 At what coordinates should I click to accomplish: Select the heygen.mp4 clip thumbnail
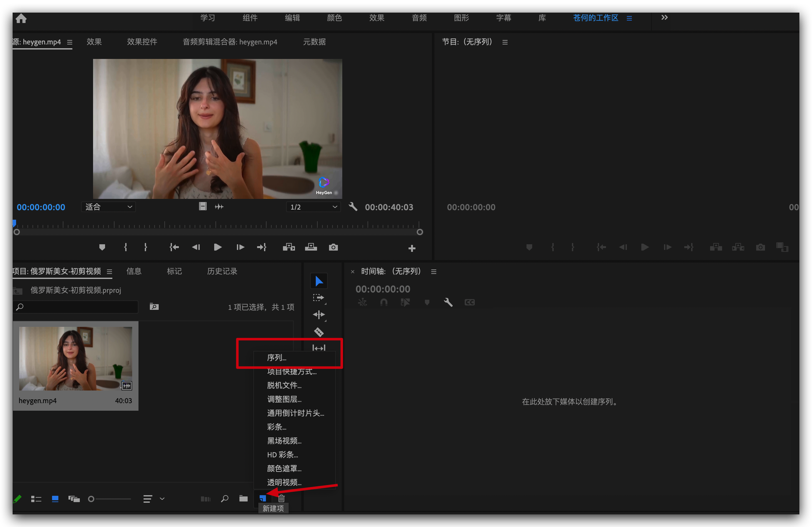pyautogui.click(x=75, y=359)
